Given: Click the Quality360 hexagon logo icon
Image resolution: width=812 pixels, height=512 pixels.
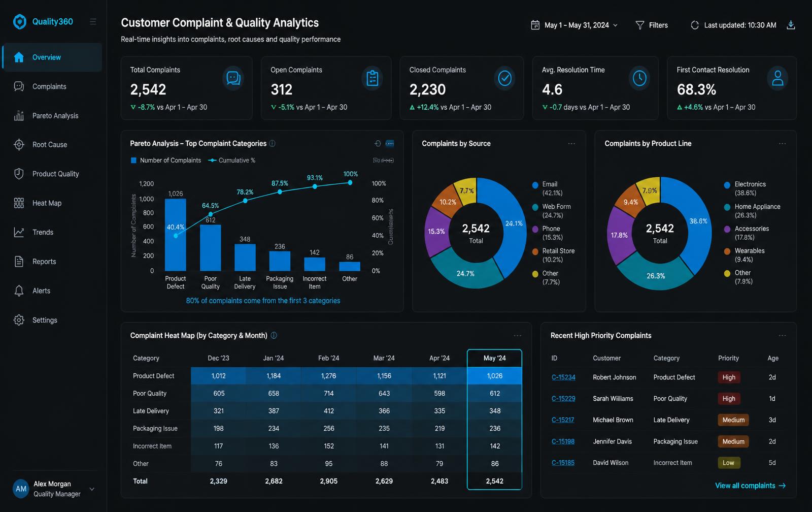Looking at the screenshot, I should pyautogui.click(x=19, y=21).
